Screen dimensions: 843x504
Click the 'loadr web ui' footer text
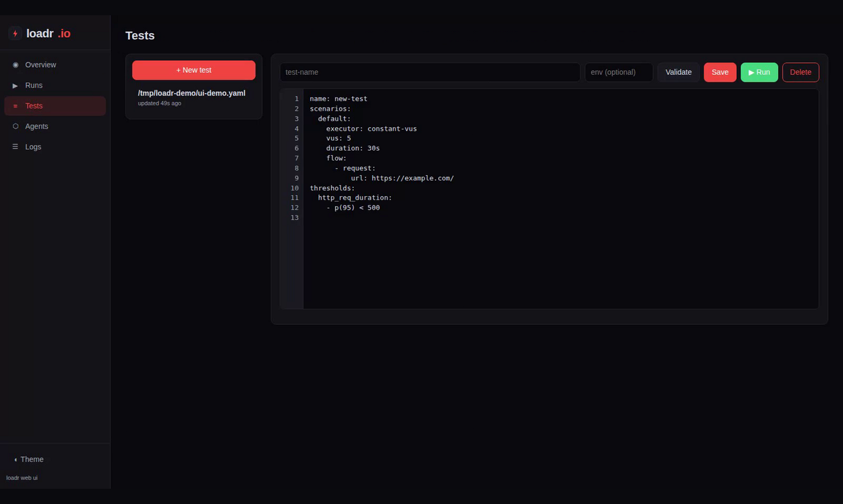22,477
